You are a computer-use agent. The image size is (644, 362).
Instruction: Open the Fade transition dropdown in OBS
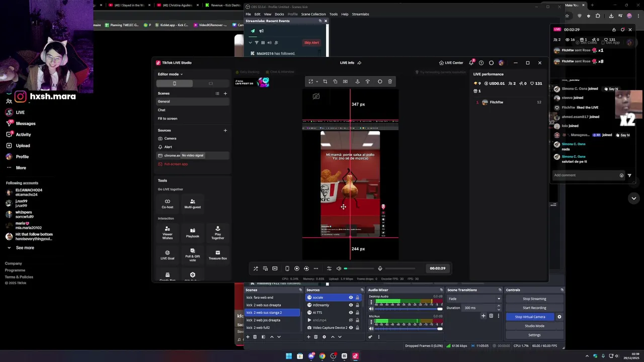(474, 299)
